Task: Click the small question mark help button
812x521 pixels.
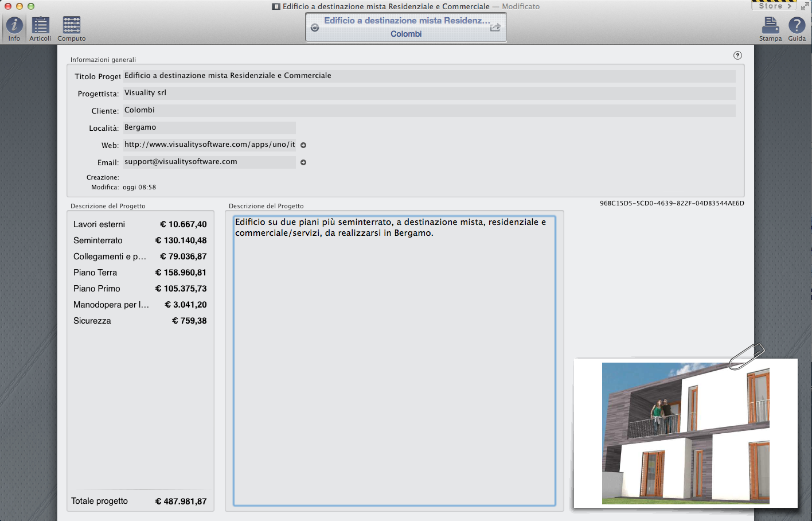Action: pos(737,56)
